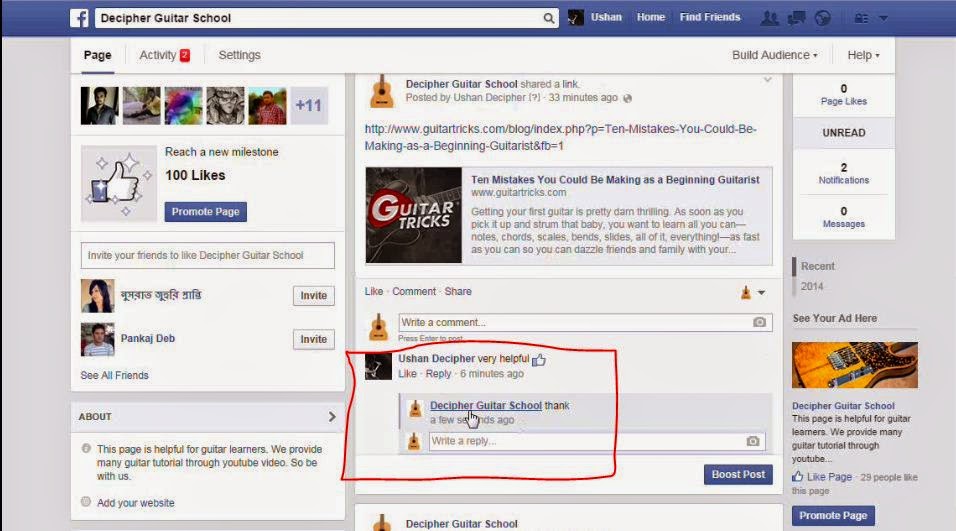Image resolution: width=956 pixels, height=531 pixels.
Task: Jump to 2014 in timeline
Action: point(812,287)
